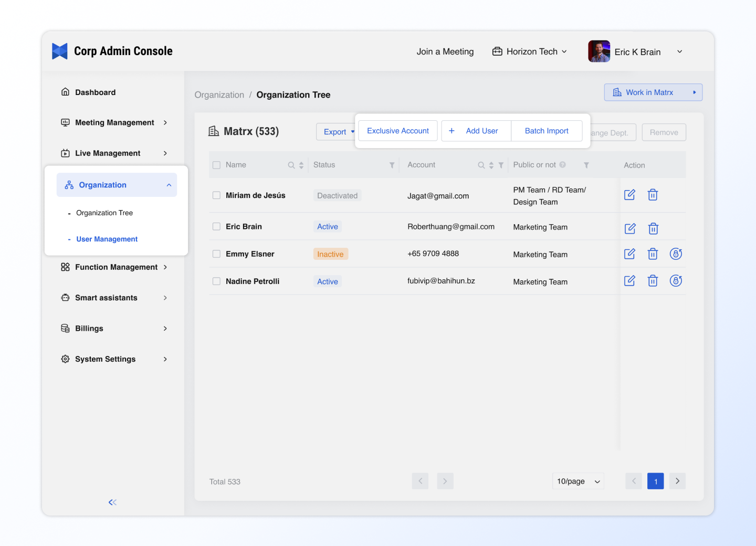Tick the checkbox next to Emmy Elsner
756x546 pixels.
[216, 254]
